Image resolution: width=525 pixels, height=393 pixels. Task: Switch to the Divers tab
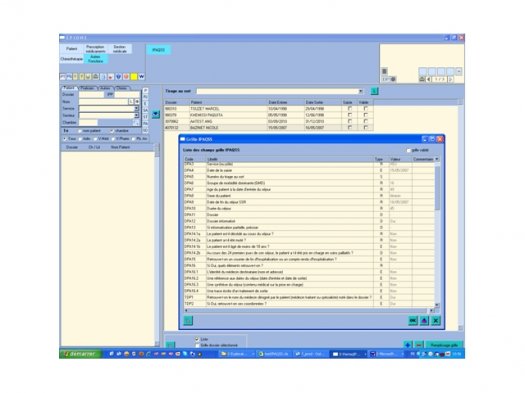pyautogui.click(x=122, y=88)
